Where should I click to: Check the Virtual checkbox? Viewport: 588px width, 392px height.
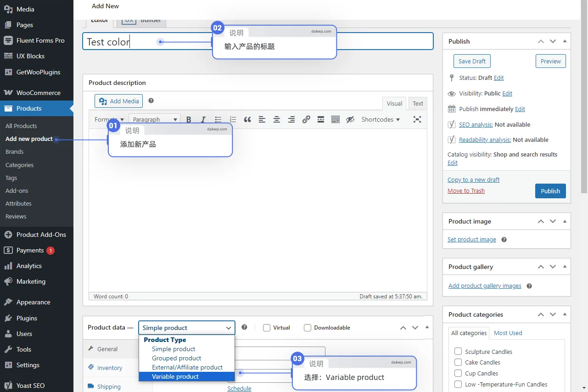(x=267, y=328)
